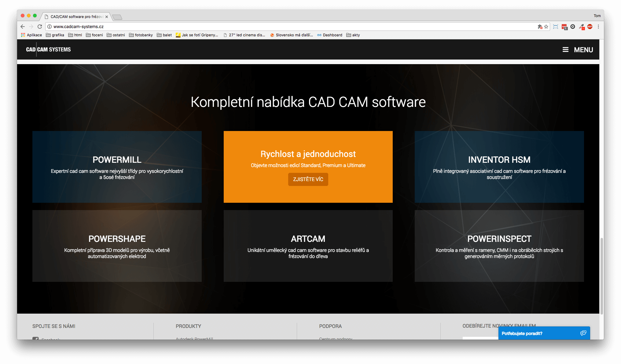Open the Jak se fotí Gripeny bookmark
The height and width of the screenshot is (364, 621).
tap(197, 35)
